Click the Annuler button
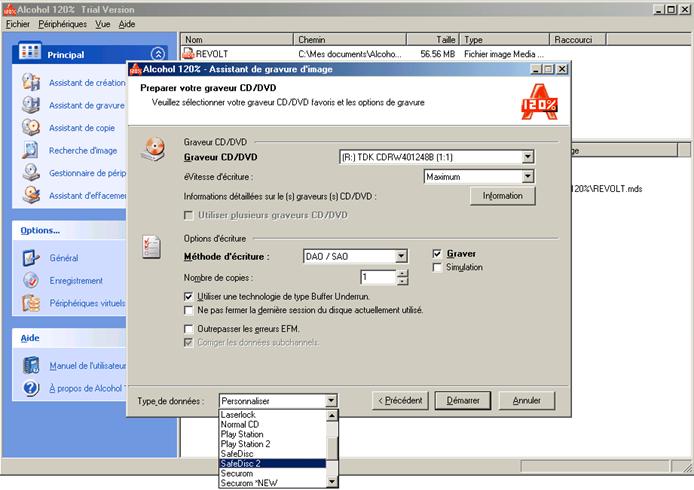The width and height of the screenshot is (694, 490). tap(527, 401)
